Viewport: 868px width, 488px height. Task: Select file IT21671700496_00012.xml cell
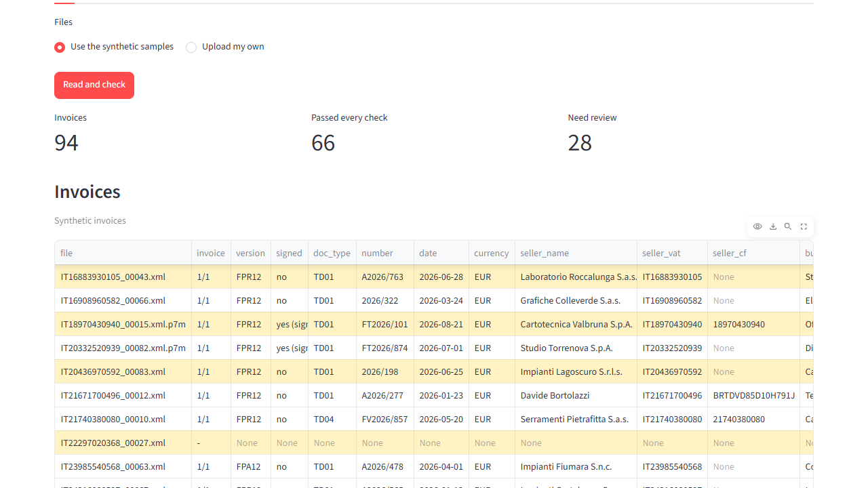click(123, 395)
